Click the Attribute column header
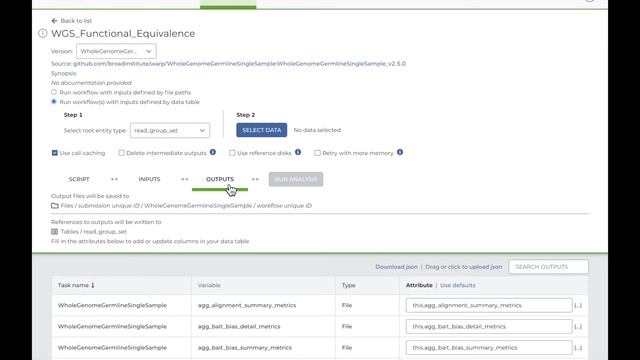 [419, 285]
